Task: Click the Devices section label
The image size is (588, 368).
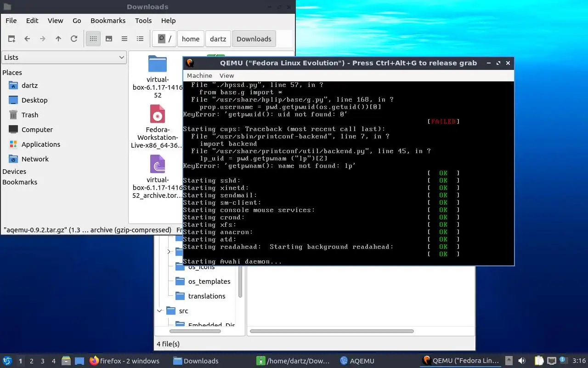Action: [14, 172]
